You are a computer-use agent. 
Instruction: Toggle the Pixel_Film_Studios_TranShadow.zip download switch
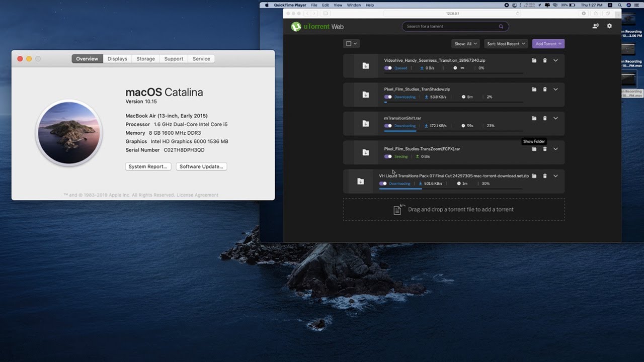(x=388, y=97)
